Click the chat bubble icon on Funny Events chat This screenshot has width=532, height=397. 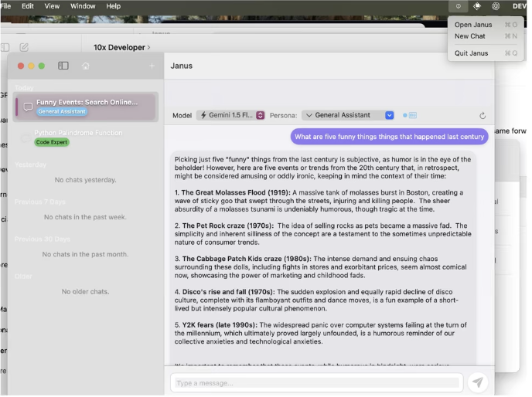(x=28, y=107)
